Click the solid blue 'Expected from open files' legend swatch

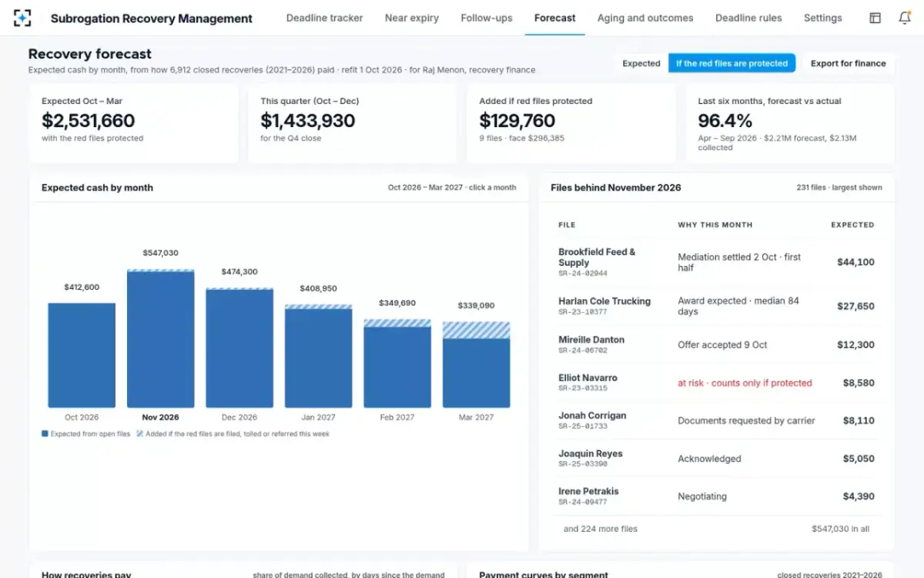(x=45, y=434)
